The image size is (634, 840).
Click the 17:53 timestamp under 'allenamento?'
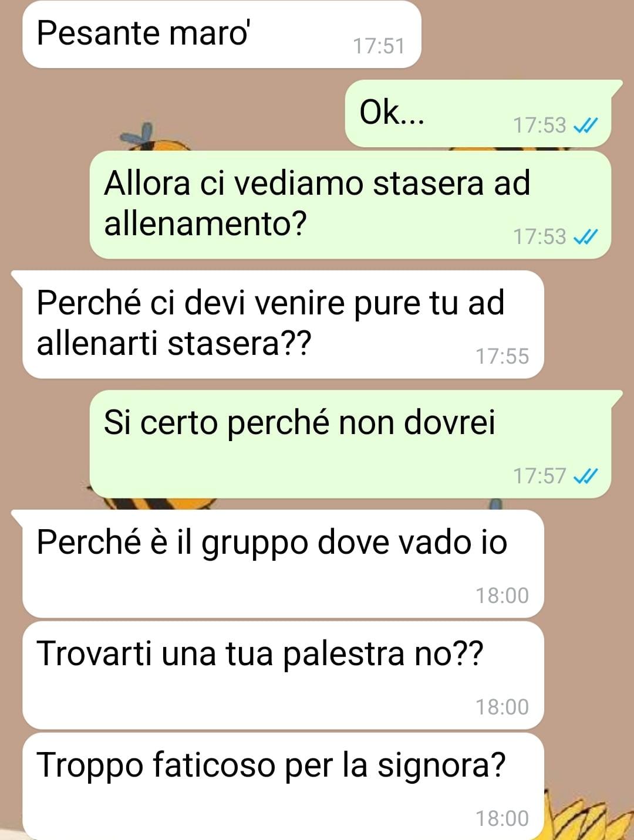[x=539, y=236]
